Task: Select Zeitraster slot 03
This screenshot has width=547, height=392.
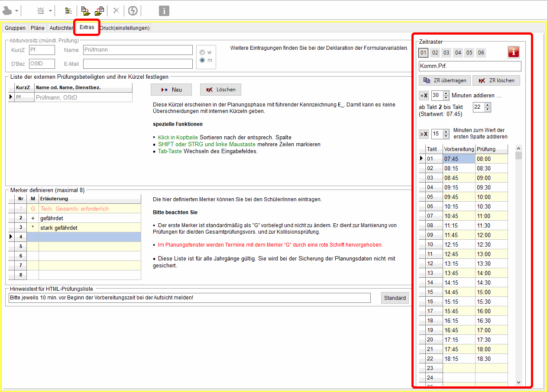Action: point(447,53)
